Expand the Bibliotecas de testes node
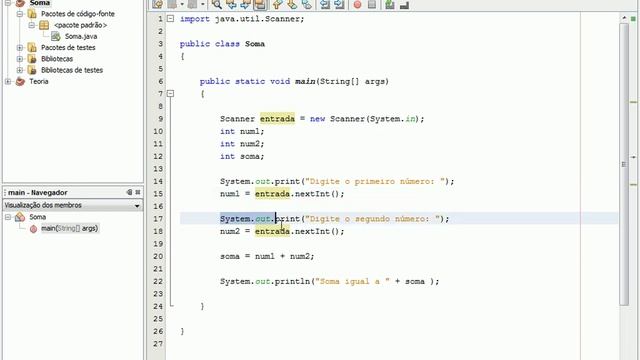The height and width of the screenshot is (360, 640). click(x=20, y=70)
